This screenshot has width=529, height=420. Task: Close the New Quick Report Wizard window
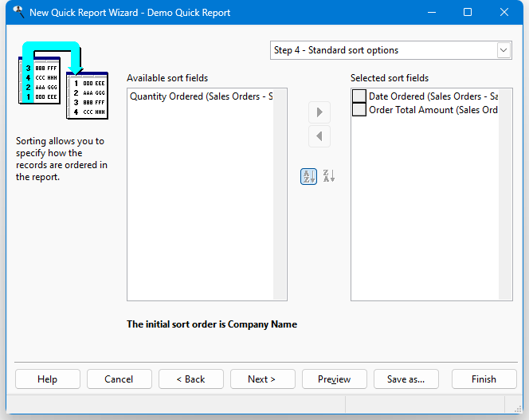pos(504,12)
